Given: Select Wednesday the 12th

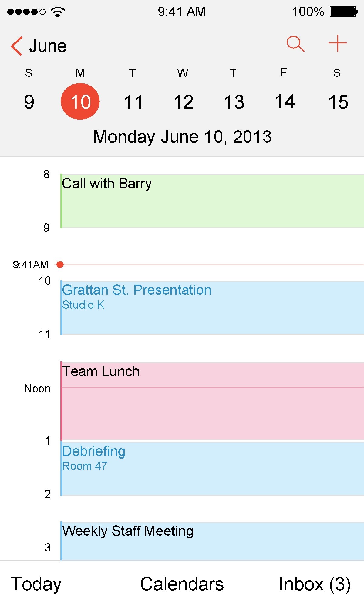Looking at the screenshot, I should [184, 102].
